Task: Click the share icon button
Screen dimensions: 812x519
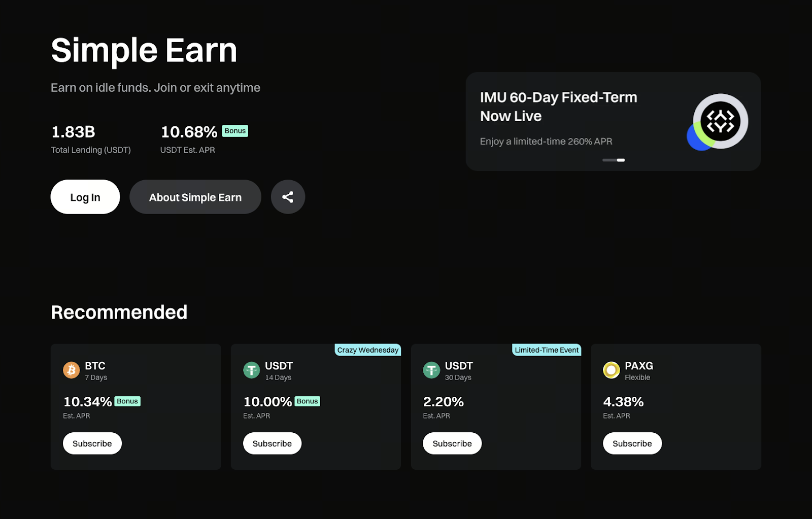Action: [x=288, y=197]
